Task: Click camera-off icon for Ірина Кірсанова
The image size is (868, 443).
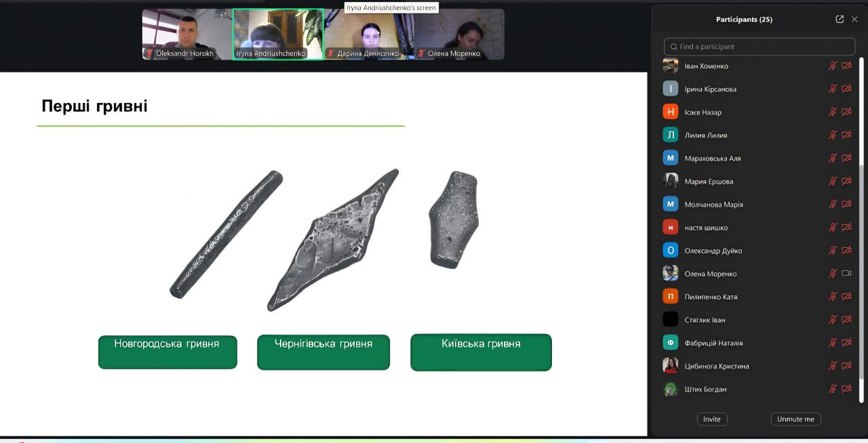Action: coord(846,89)
